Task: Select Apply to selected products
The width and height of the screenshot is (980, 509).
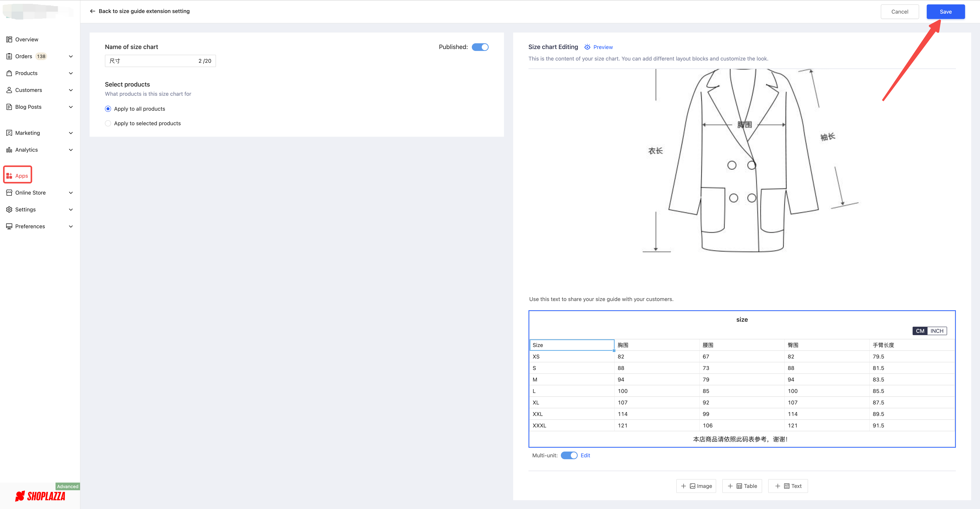Action: point(108,123)
